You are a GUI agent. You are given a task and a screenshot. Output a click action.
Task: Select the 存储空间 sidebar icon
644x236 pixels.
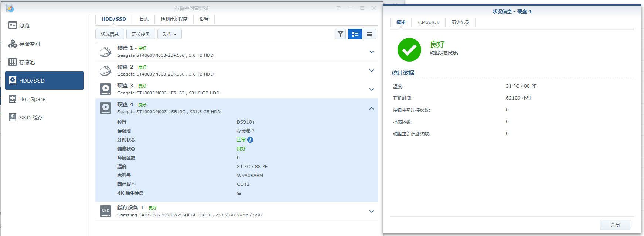pos(13,44)
